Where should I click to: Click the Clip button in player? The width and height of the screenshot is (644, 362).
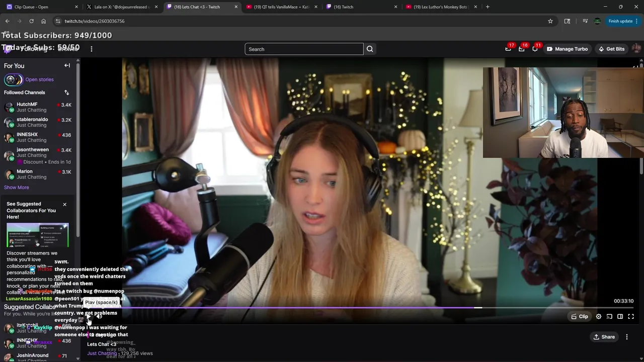point(579,316)
